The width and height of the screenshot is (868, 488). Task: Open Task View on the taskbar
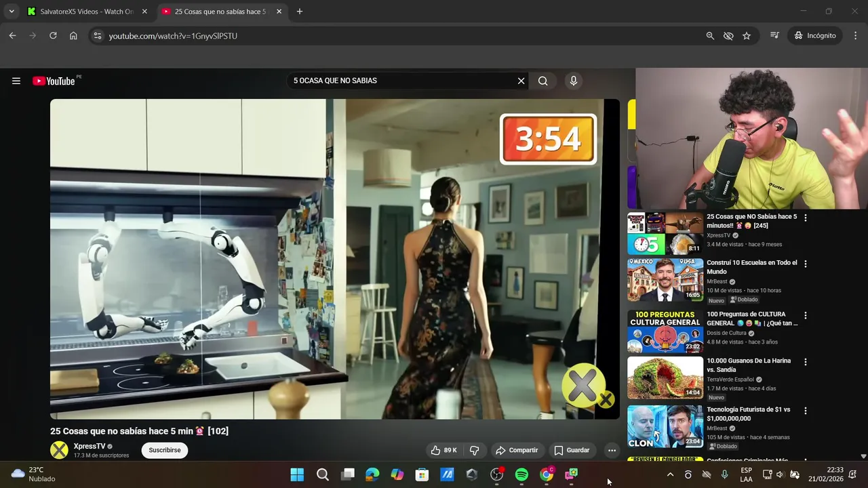click(348, 475)
